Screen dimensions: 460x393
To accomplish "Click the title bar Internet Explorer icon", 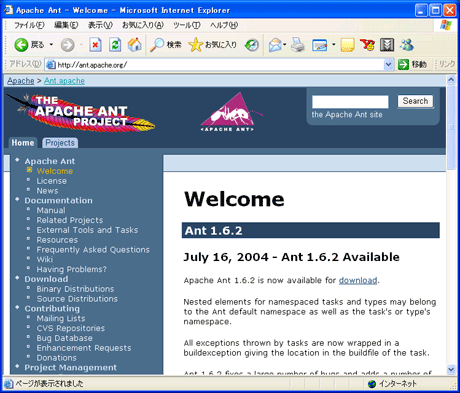I will [8, 10].
